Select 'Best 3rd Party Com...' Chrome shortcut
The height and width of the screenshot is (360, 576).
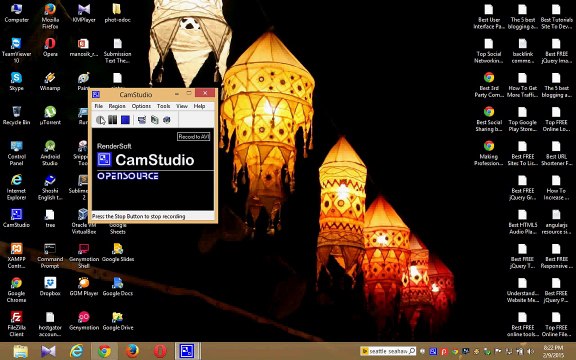[x=489, y=84]
